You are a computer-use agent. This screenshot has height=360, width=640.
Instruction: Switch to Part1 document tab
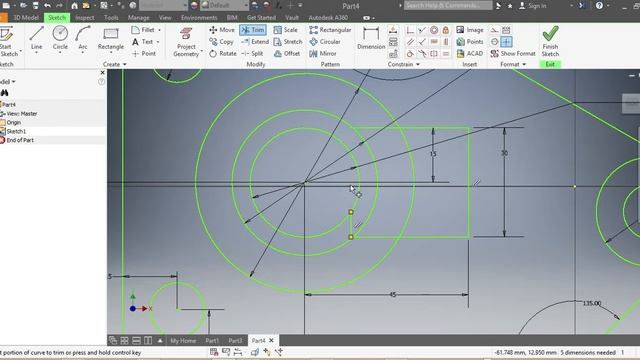pyautogui.click(x=212, y=340)
